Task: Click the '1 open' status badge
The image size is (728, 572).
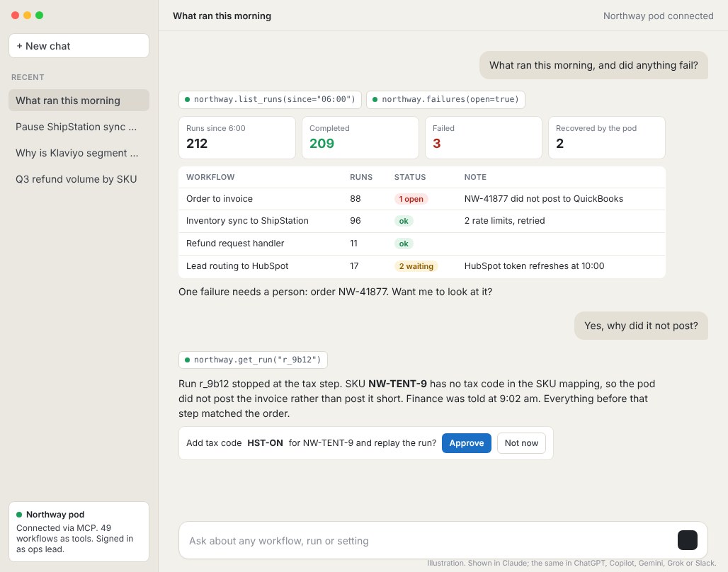Action: 411,199
